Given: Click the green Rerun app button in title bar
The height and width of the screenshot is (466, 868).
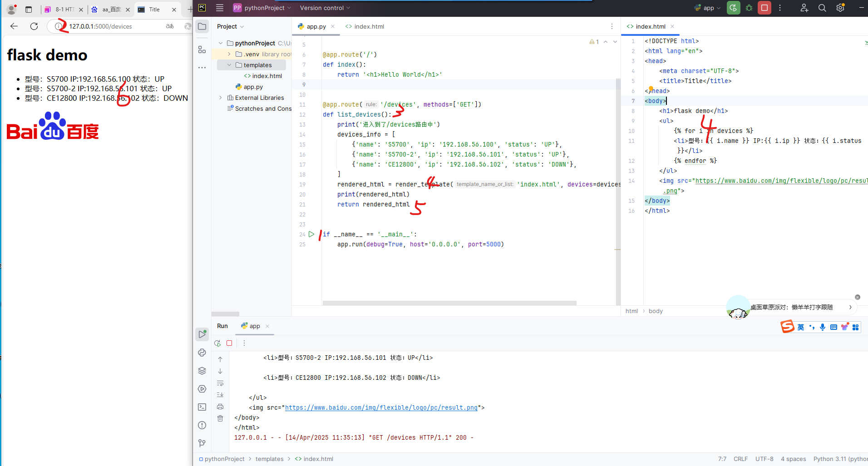Looking at the screenshot, I should click(733, 8).
